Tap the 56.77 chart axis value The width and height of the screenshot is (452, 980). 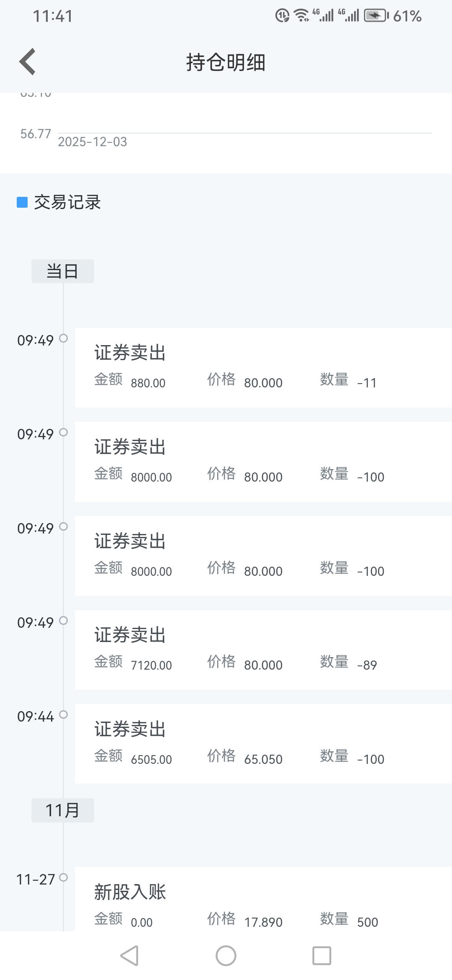36,134
